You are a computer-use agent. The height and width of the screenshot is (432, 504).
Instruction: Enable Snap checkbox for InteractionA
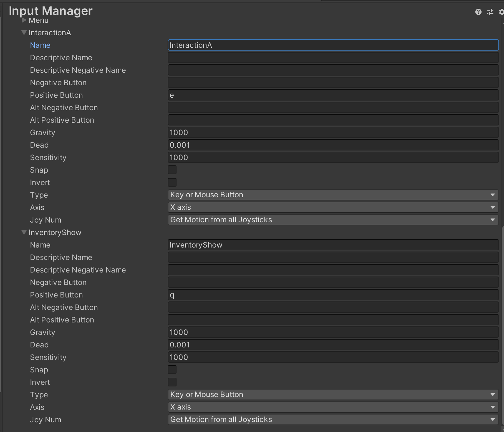(x=172, y=170)
